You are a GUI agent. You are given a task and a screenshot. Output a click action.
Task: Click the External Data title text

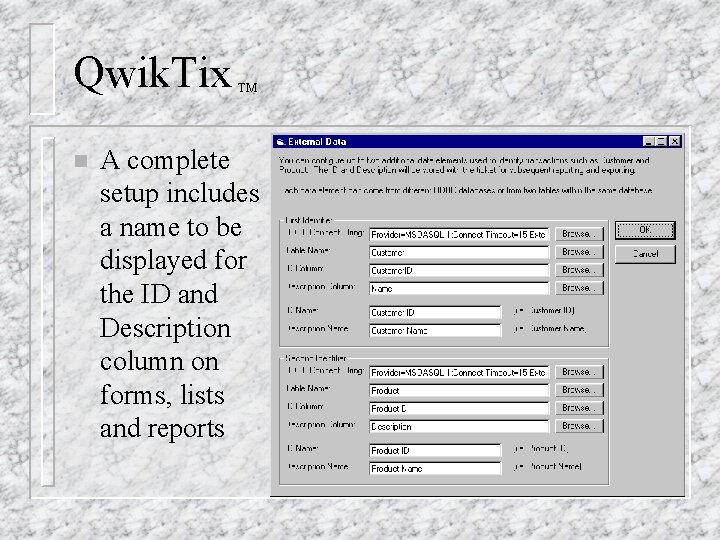tap(317, 141)
